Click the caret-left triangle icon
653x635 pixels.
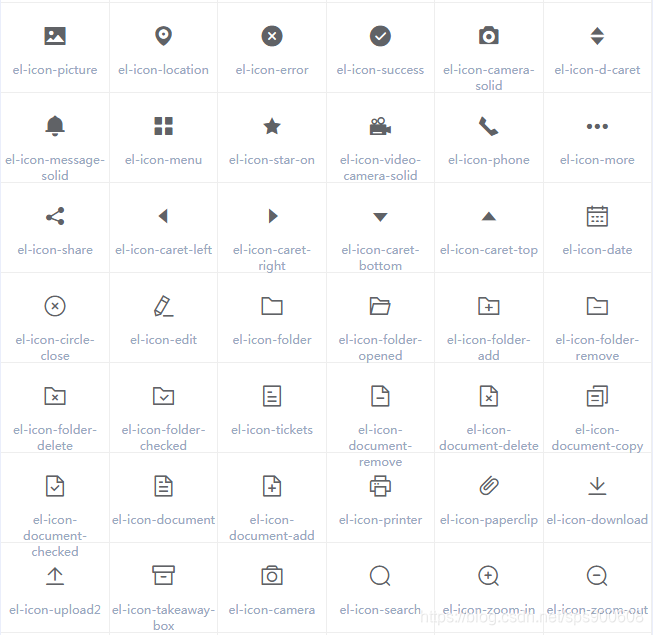(x=163, y=216)
